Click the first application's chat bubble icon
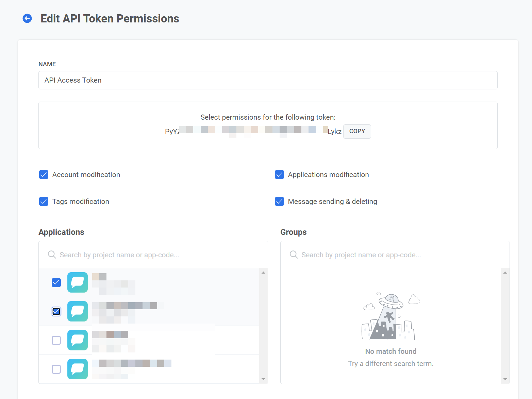Viewport: 532px width, 399px height. click(77, 282)
